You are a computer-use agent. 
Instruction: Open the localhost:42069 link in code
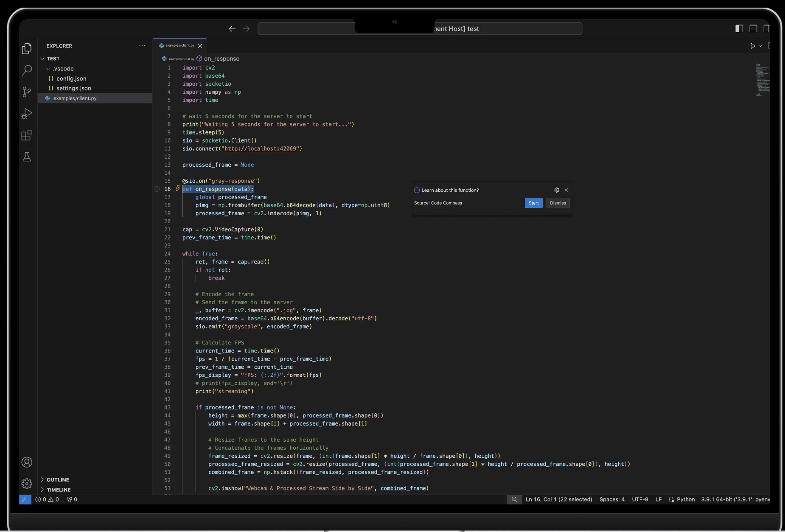(260, 148)
